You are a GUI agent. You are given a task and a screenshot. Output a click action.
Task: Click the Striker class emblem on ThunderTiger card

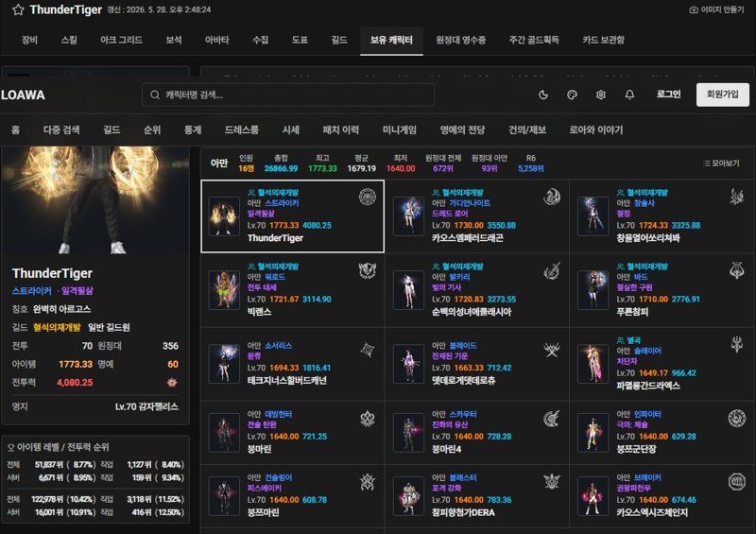(x=368, y=197)
